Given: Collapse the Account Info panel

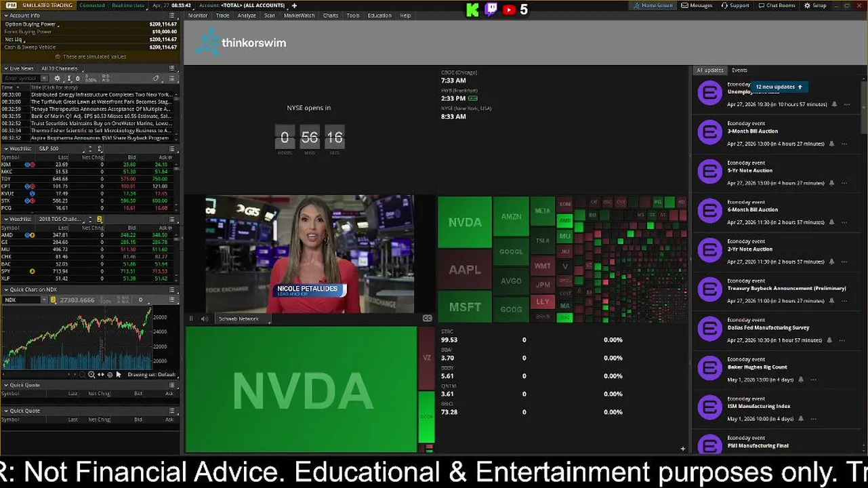Looking at the screenshot, I should tap(6, 15).
